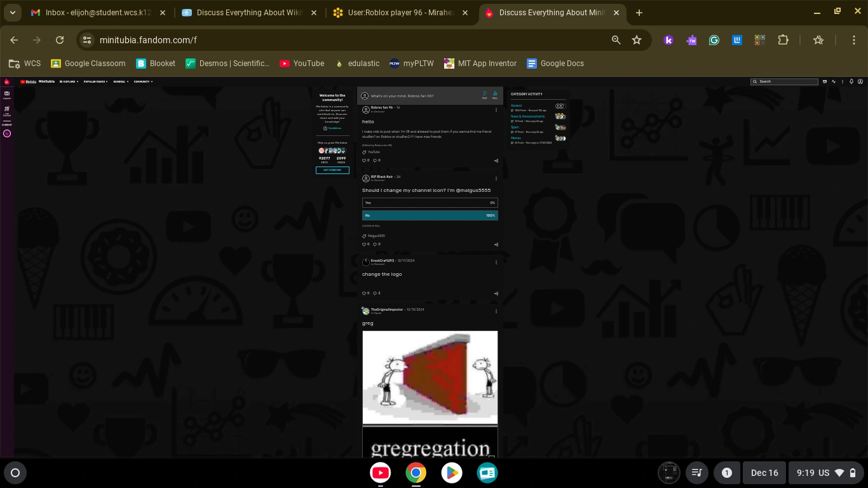Screen dimensions: 868x488
Task: Switch to the Gmail Inbox tab
Action: tap(98, 13)
